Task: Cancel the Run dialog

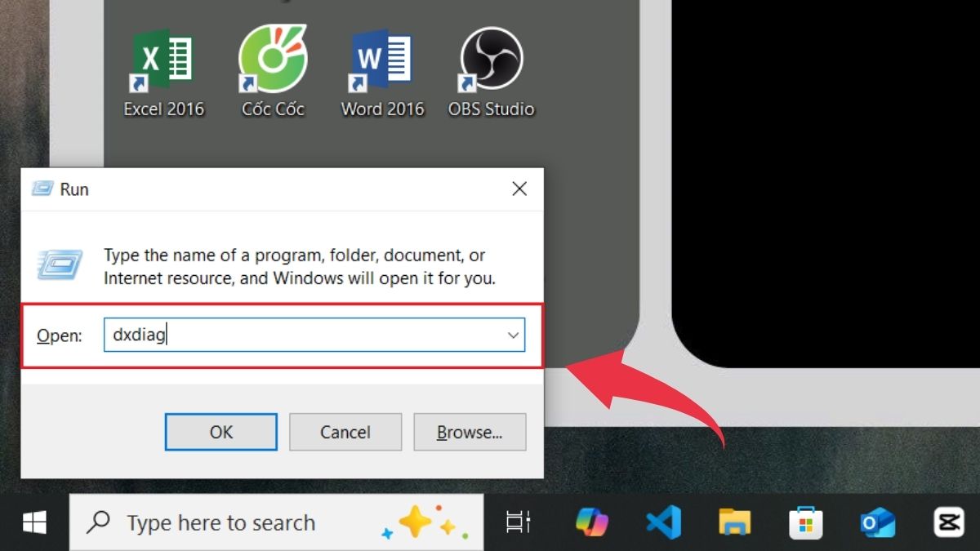Action: 345,432
